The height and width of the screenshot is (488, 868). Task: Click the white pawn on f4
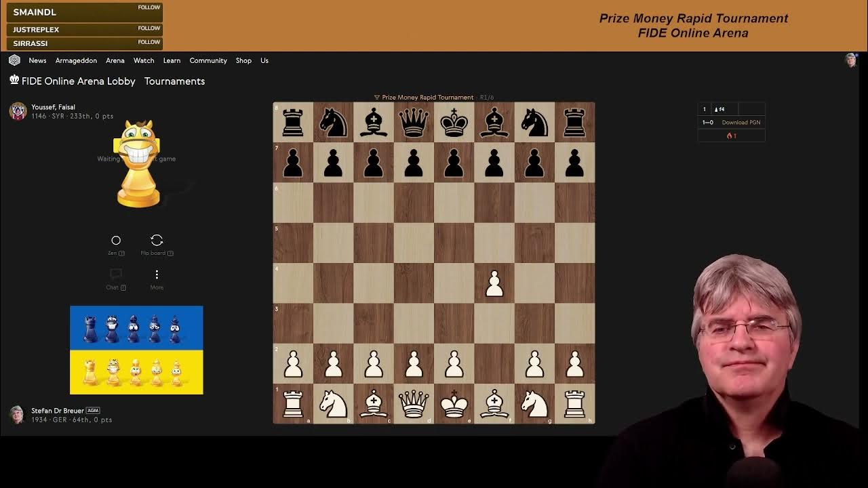494,283
